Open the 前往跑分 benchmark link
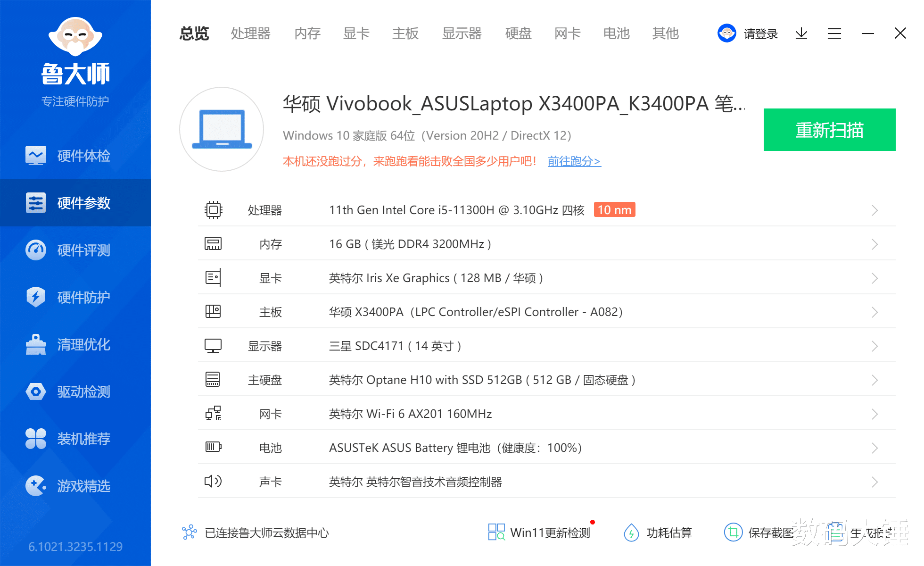The height and width of the screenshot is (566, 924). (574, 161)
